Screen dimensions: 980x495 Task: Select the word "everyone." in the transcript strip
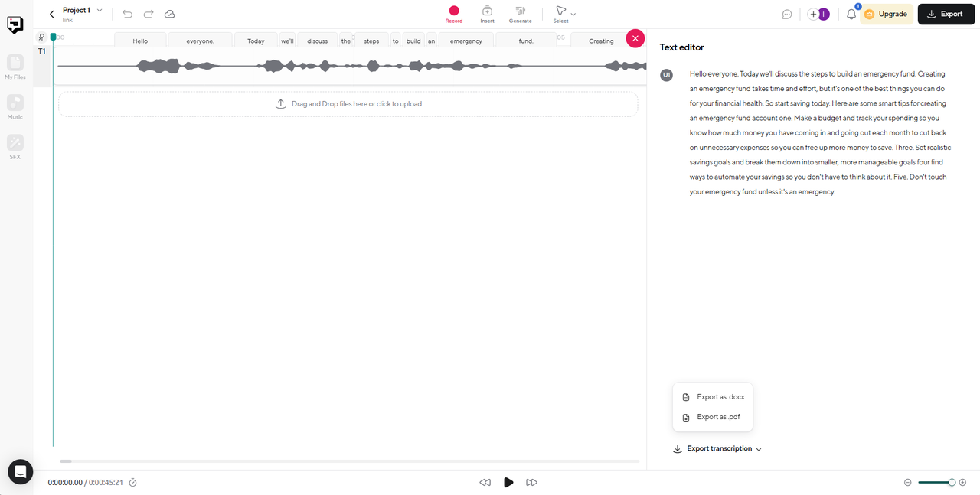coord(200,41)
